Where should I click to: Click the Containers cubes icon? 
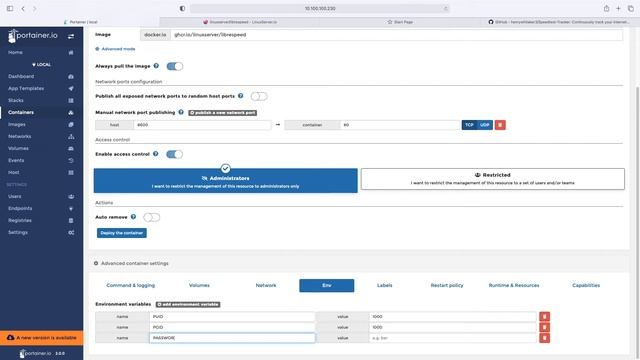(x=71, y=112)
